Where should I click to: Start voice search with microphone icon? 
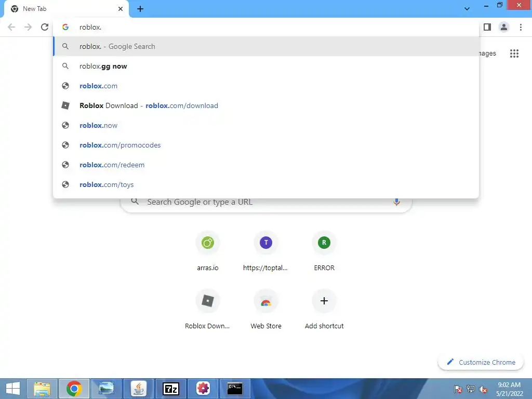point(396,202)
